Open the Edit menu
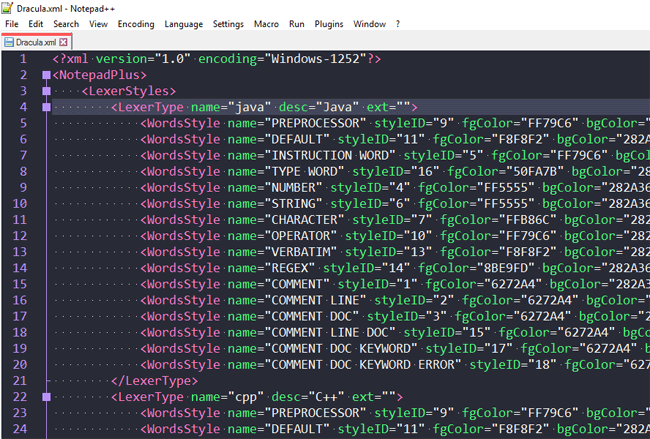 point(36,23)
